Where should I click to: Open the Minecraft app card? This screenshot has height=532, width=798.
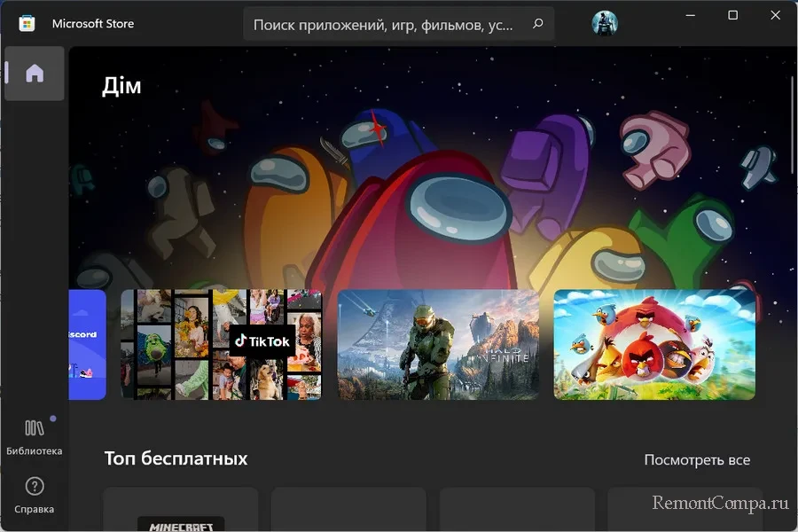click(x=181, y=511)
